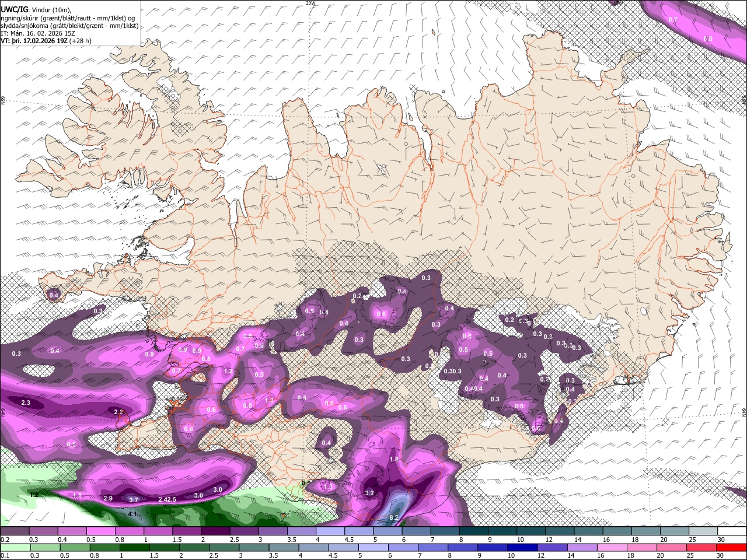Select the upper legend swatch between 12 and 14
Viewport: 747px width, 560px height.
click(x=559, y=531)
